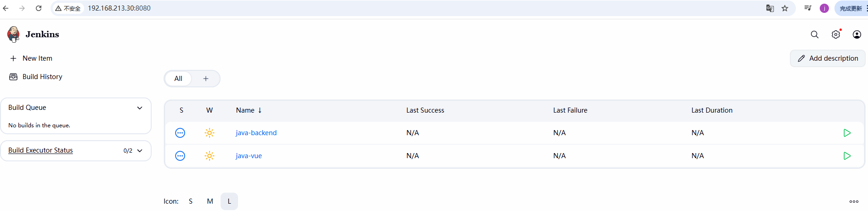This screenshot has height=211, width=868.
Task: Open the user account icon
Action: point(857,34)
